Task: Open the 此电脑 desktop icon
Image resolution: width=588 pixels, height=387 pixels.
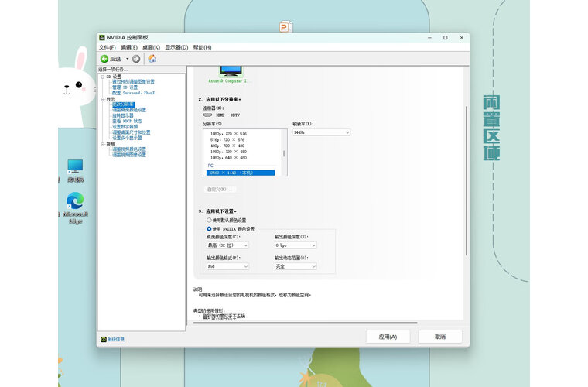Action: [74, 166]
